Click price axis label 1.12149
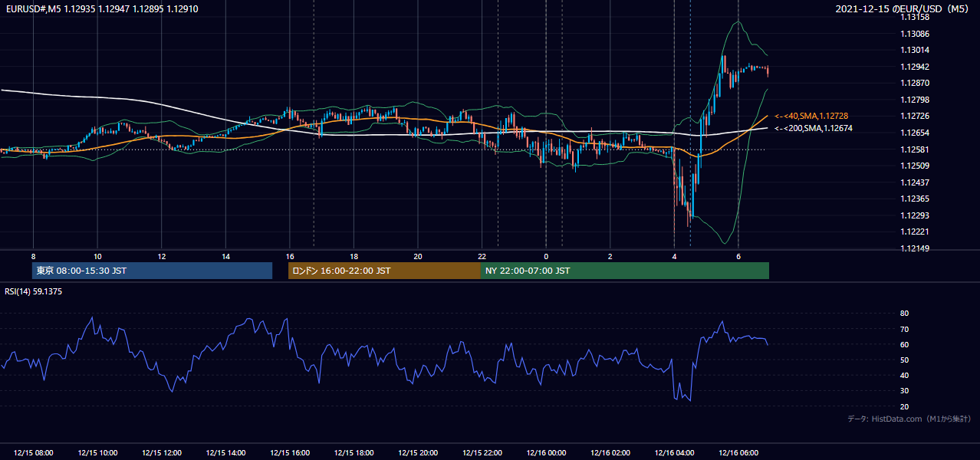 [915, 248]
